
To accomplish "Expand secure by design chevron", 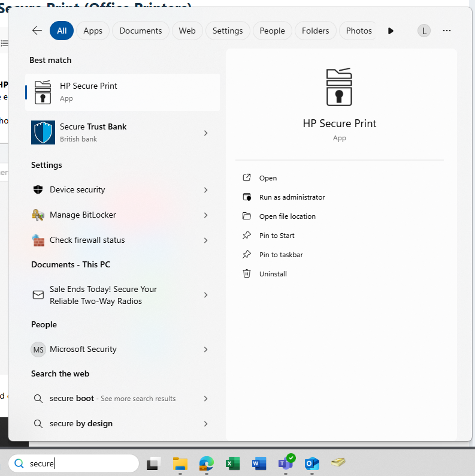I will tap(205, 424).
